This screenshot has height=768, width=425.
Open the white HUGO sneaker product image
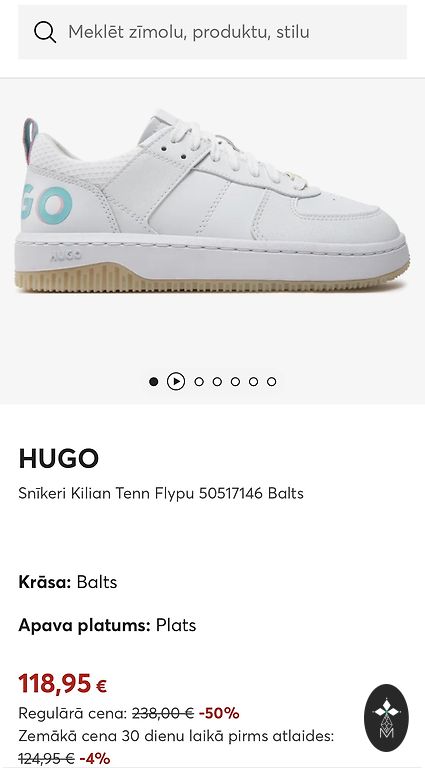tap(212, 202)
